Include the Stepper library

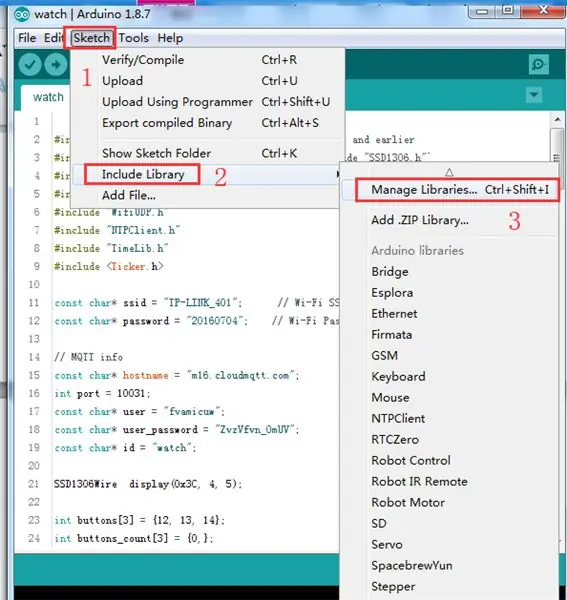pyautogui.click(x=393, y=587)
